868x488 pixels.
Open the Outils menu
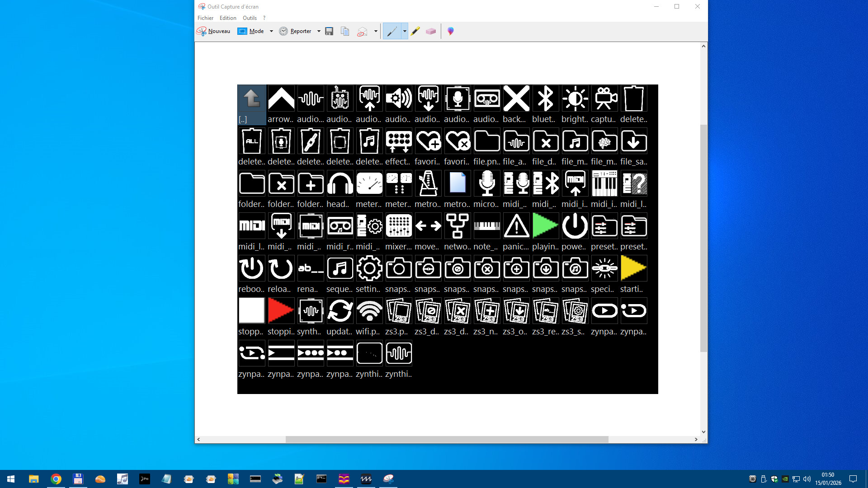pyautogui.click(x=250, y=18)
